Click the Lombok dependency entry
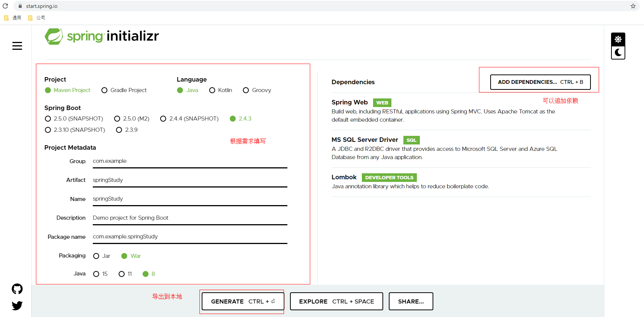The height and width of the screenshot is (317, 644). [461, 182]
